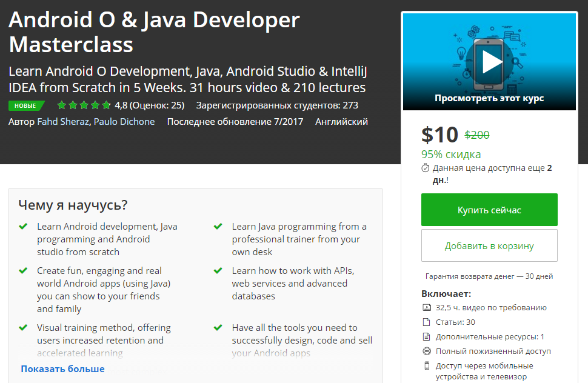588x383 pixels.
Task: Click the 95% скидка discount label
Action: [x=451, y=155]
